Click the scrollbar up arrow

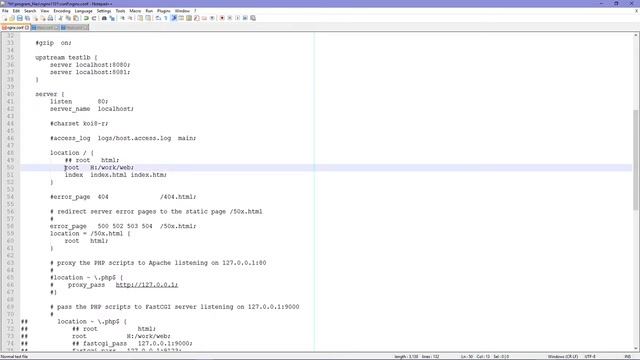pos(636,36)
